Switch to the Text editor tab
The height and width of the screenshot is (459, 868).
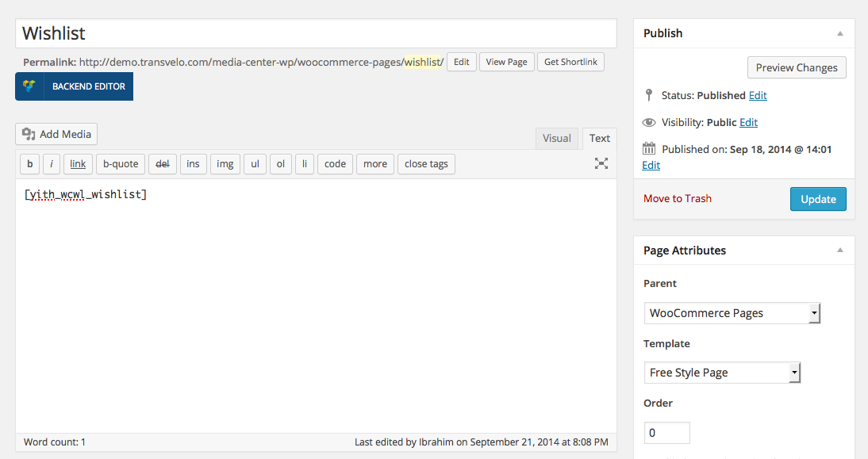(600, 138)
